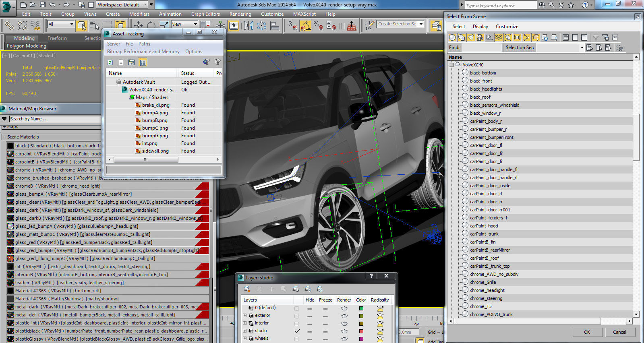The image size is (644, 343).
Task: Expand the exterior layer in Layer dialog
Action: (244, 316)
